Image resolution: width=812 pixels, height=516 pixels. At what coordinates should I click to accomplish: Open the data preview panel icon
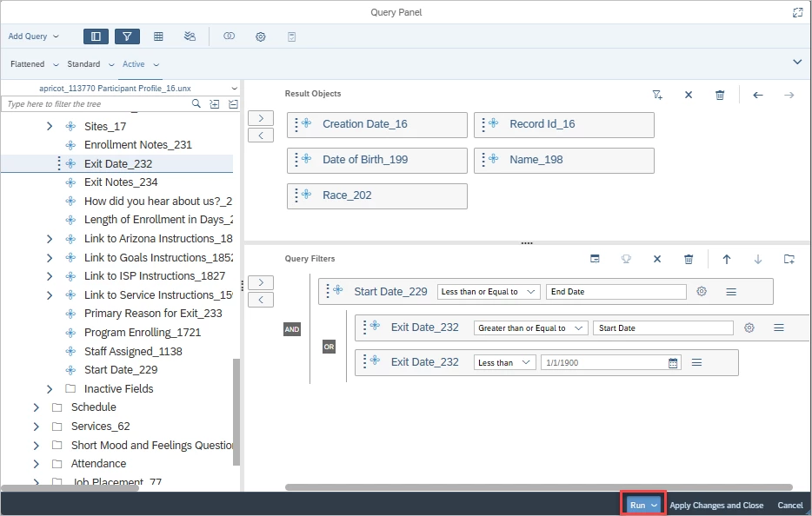[158, 36]
